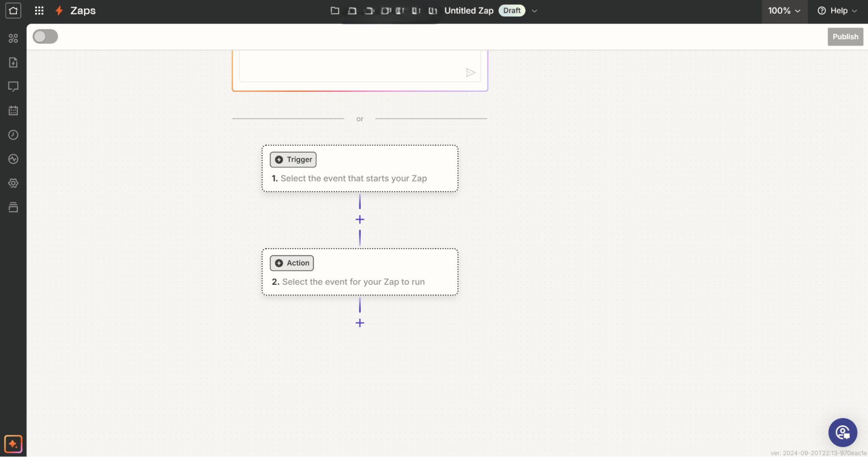868x457 pixels.
Task: Click the folder icon near the Zap title
Action: click(335, 10)
